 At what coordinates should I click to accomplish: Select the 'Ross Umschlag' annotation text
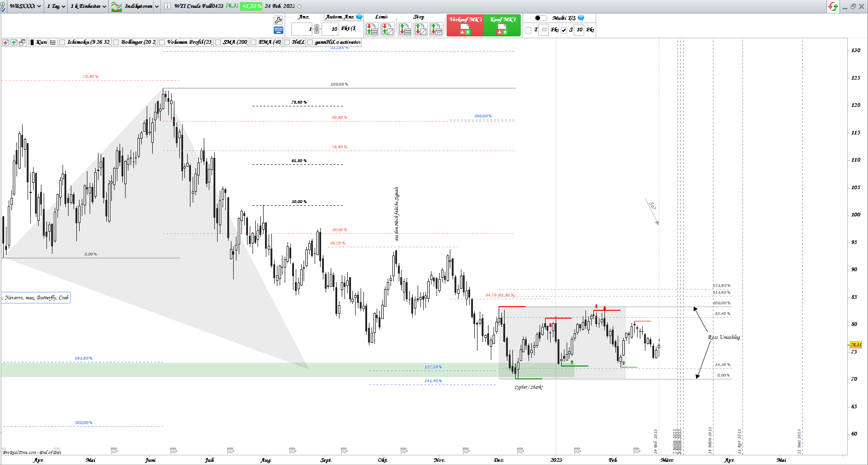724,337
